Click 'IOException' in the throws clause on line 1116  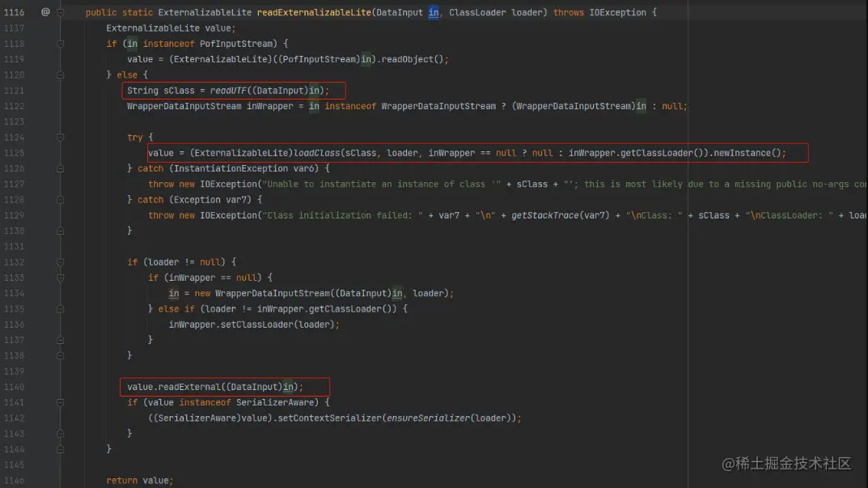[x=617, y=12]
